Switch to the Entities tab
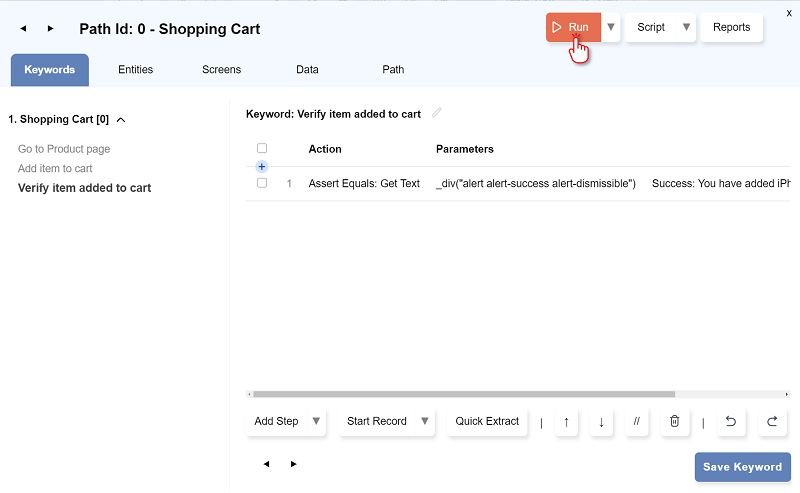Screen dimensions: 800x493 point(135,70)
